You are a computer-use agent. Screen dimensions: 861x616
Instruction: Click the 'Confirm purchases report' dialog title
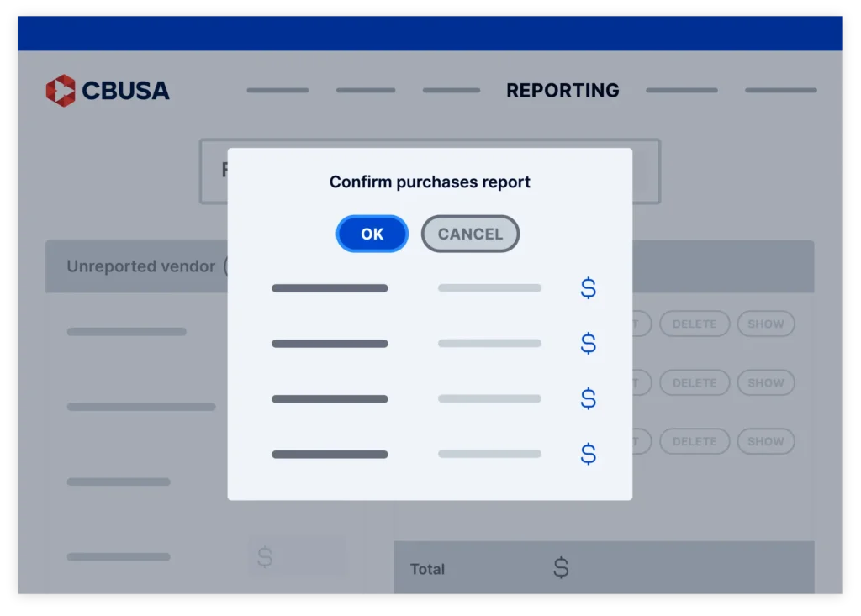(430, 182)
